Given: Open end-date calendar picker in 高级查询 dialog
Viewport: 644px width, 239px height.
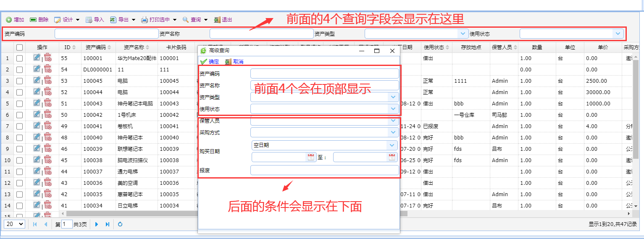Looking at the screenshot, I should (x=392, y=157).
